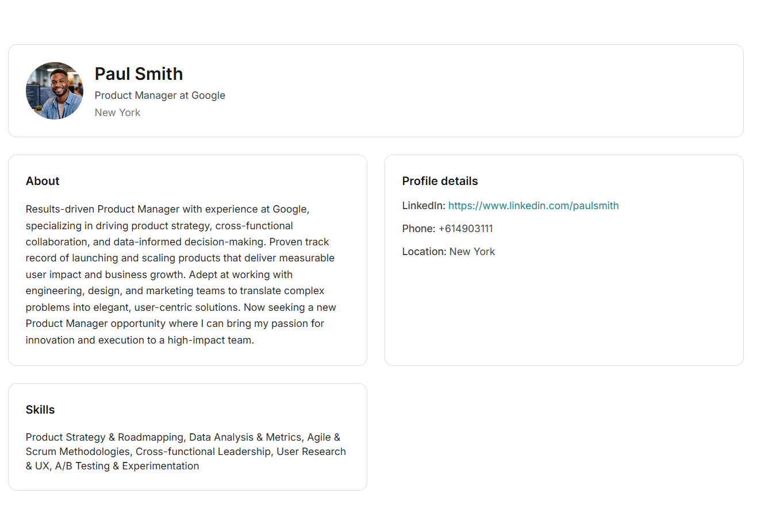757x532 pixels.
Task: Click the skills list text
Action: pyautogui.click(x=185, y=451)
